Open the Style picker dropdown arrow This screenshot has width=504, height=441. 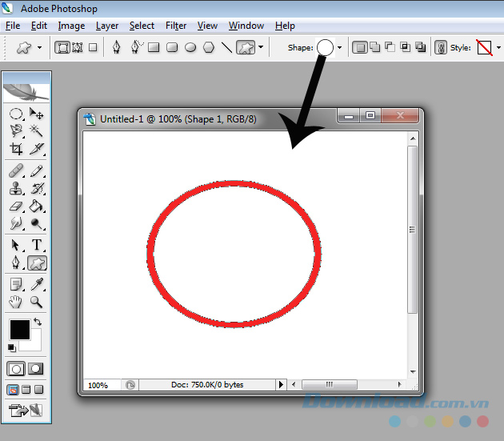[498, 48]
